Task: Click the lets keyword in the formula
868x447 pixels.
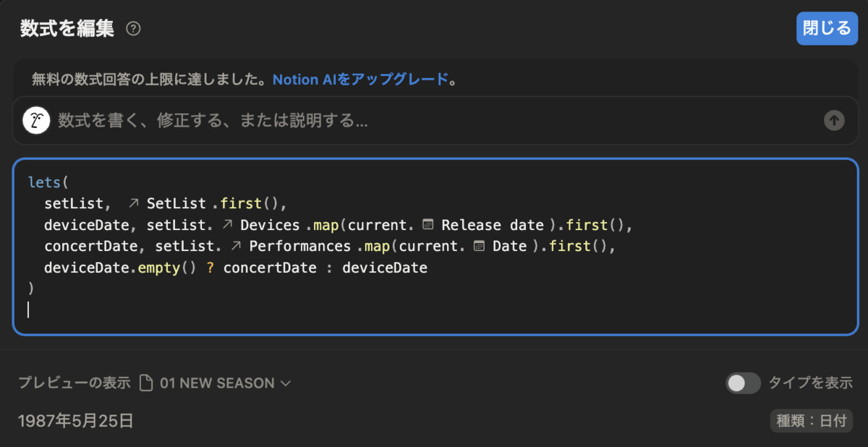Action: click(45, 183)
